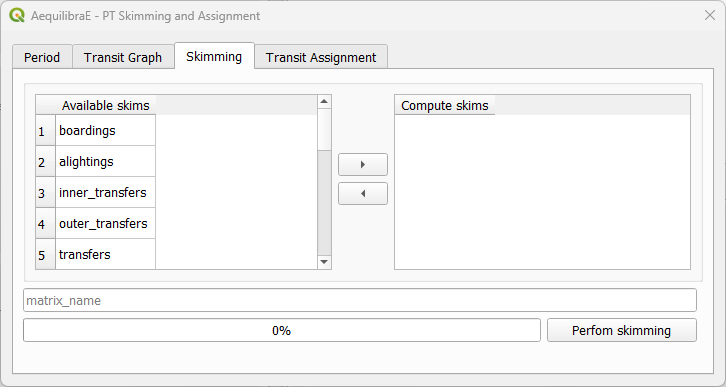
Task: Select the alightings skim
Action: 106,162
